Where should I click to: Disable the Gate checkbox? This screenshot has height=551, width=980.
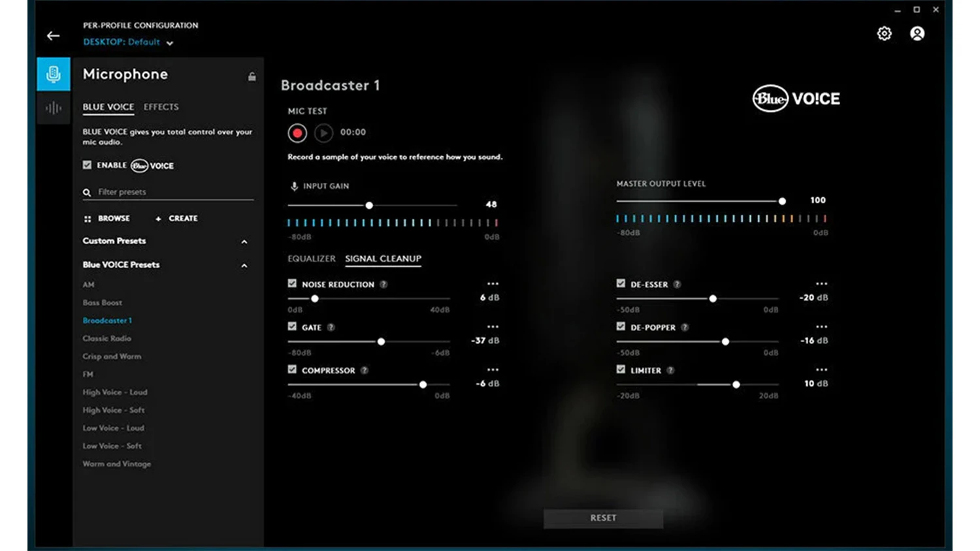[x=292, y=326]
